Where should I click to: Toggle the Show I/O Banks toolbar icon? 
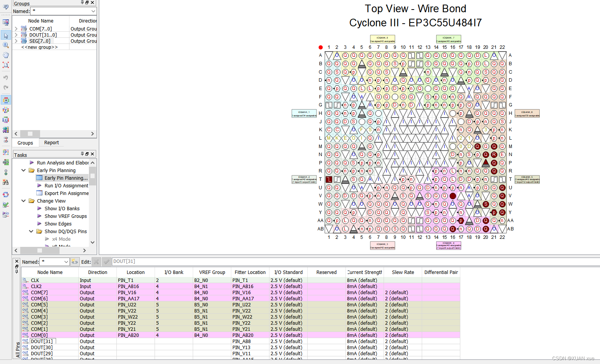point(6,100)
